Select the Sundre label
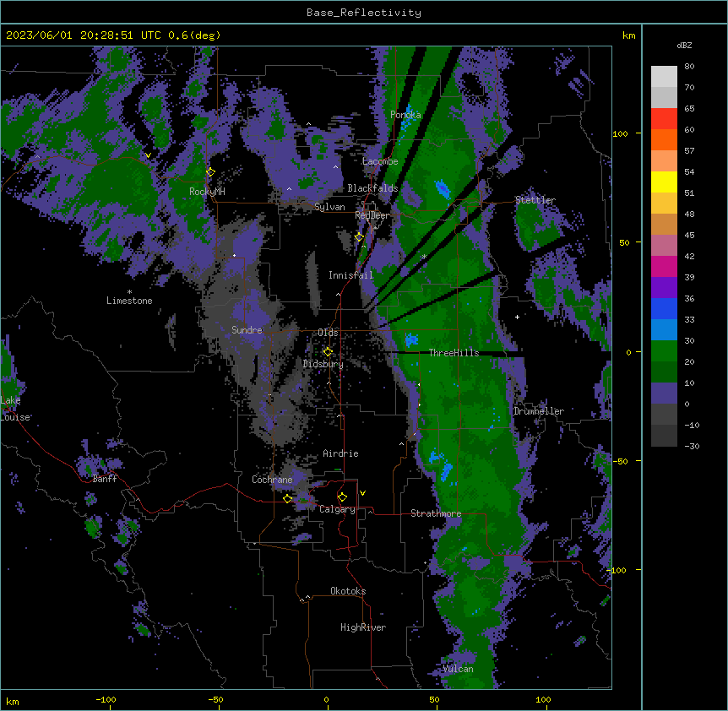Screen dimensions: 728x711 click(x=247, y=330)
